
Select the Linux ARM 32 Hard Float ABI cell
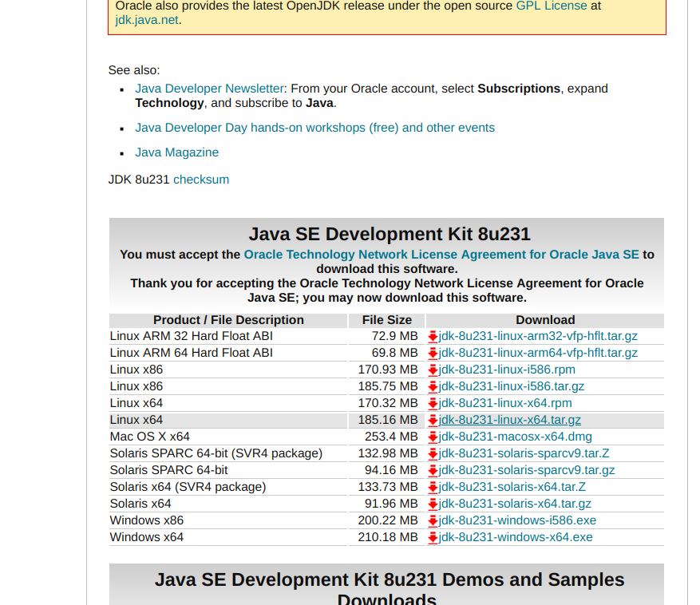tap(228, 336)
